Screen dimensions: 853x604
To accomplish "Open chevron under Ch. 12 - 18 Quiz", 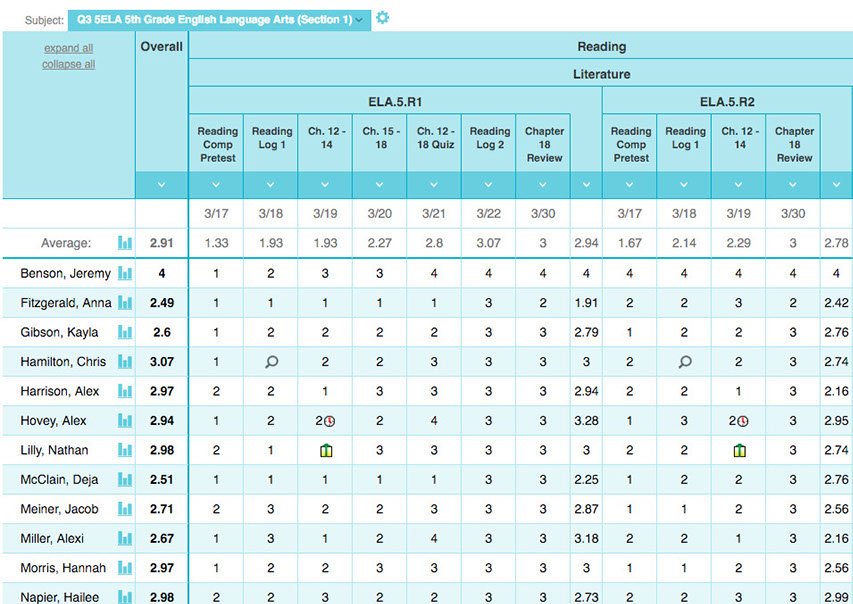I will click(x=434, y=185).
